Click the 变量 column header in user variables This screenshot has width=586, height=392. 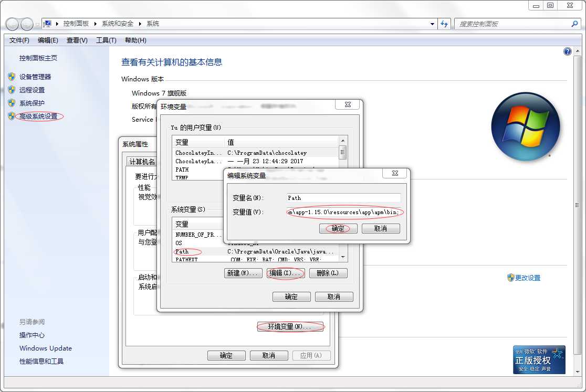pos(198,142)
